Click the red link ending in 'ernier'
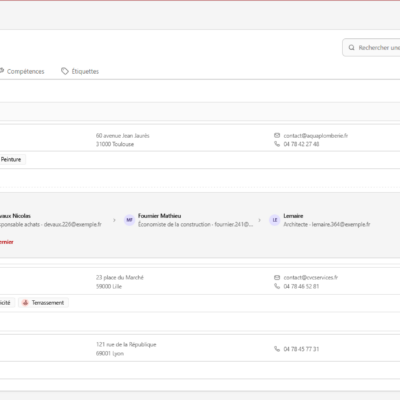The height and width of the screenshot is (400, 400). coord(7,242)
